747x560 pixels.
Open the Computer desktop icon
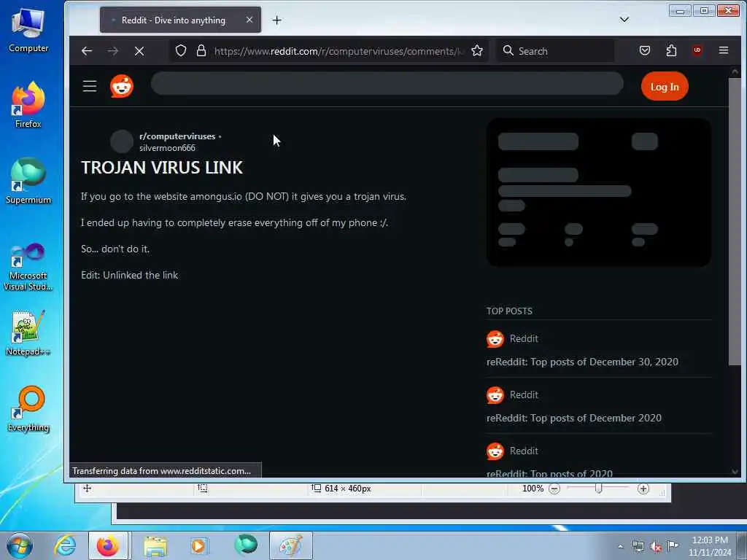tap(28, 31)
